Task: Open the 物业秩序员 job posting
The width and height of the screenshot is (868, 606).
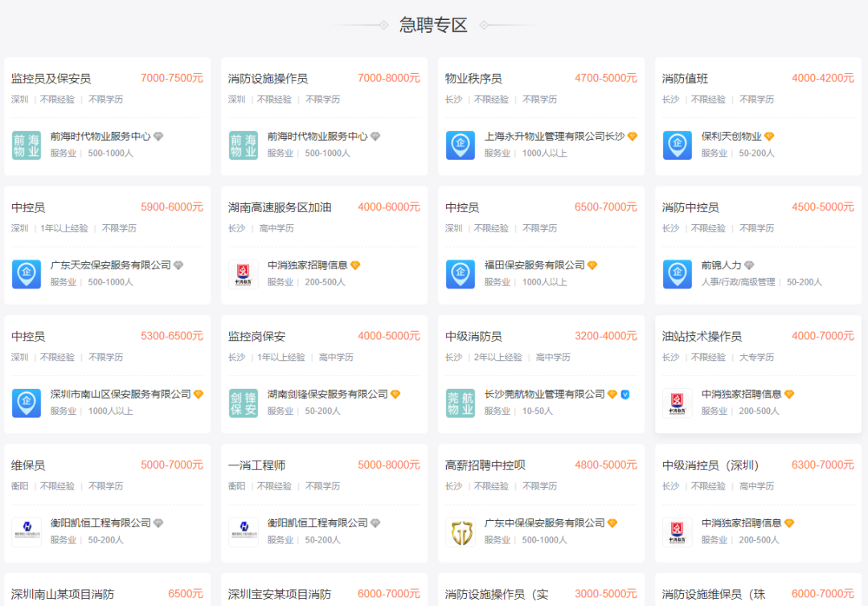Action: (473, 79)
